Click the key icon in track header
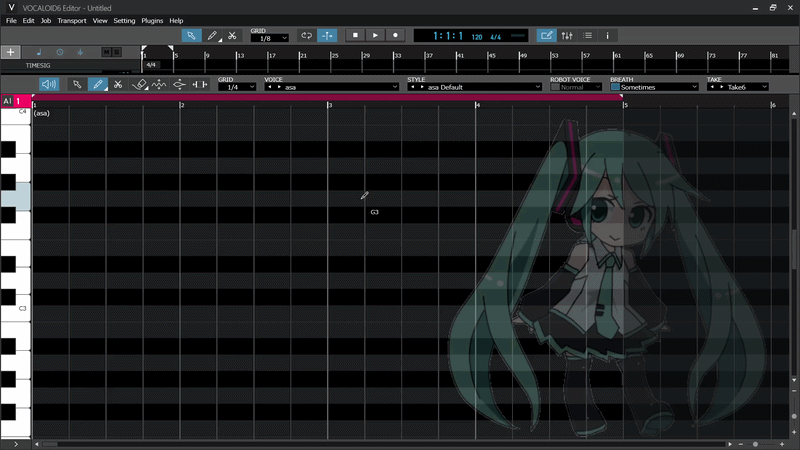 coord(80,52)
